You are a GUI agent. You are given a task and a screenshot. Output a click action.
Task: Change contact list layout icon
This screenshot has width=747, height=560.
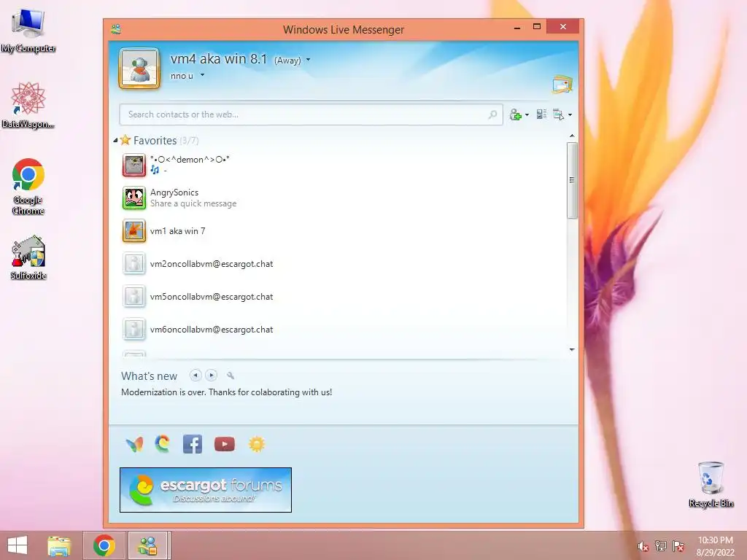[541, 114]
